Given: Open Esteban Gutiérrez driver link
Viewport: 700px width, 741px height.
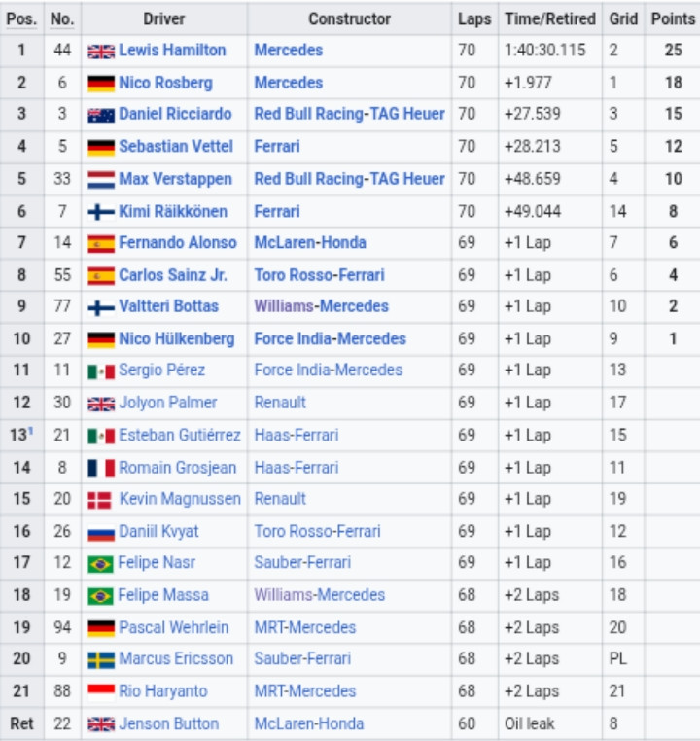Looking at the screenshot, I should [x=180, y=435].
